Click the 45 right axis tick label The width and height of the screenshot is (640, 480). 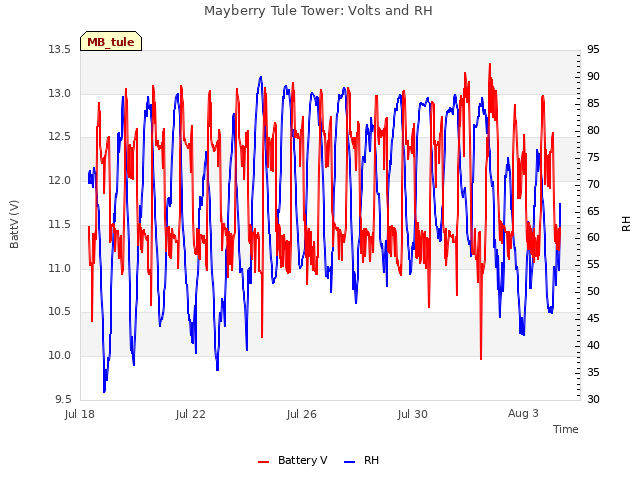(x=593, y=319)
